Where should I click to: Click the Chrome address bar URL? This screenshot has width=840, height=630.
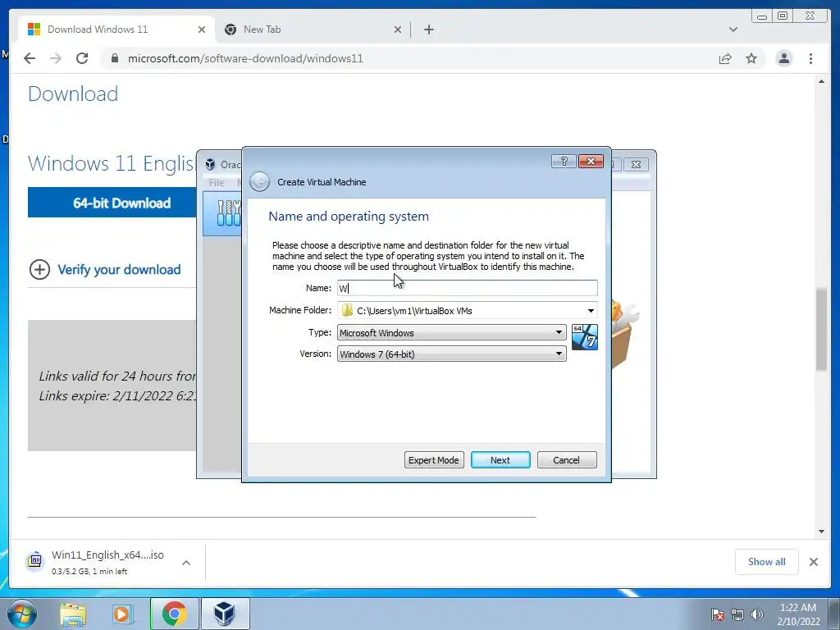click(245, 58)
